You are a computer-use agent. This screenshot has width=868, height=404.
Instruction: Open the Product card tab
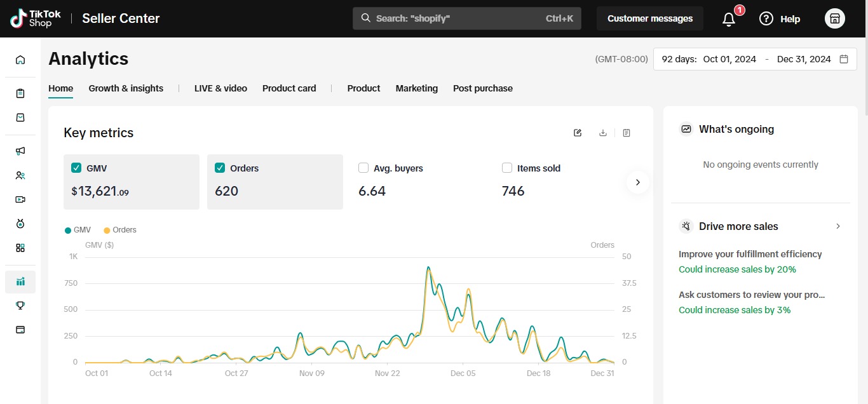click(289, 88)
